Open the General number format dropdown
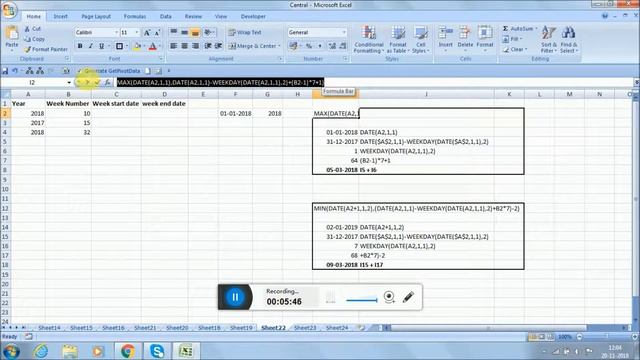Viewport: 640px width, 360px height. point(344,32)
